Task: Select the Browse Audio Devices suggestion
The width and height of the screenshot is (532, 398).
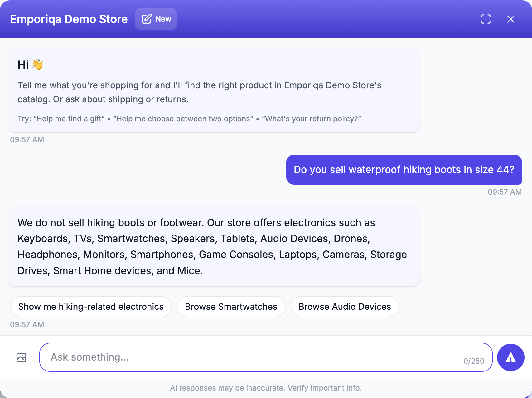Action: (x=345, y=307)
